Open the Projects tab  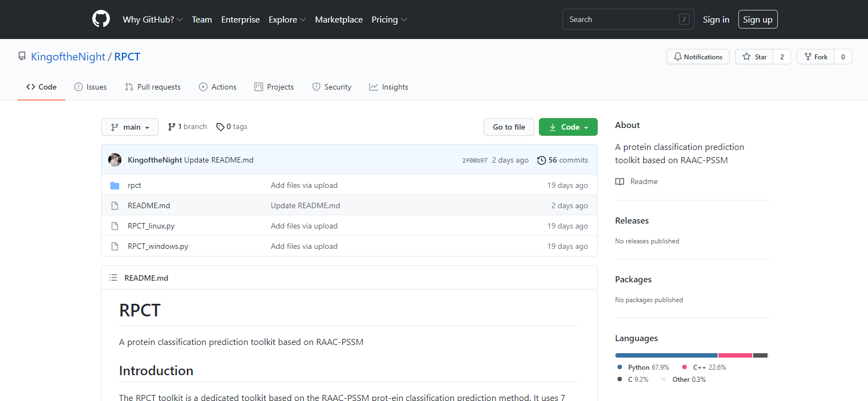tap(274, 87)
